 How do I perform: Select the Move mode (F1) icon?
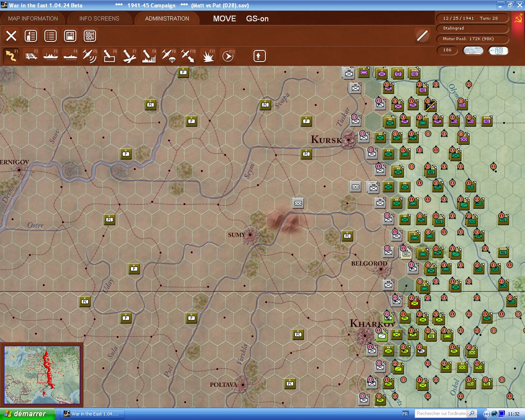[11, 56]
